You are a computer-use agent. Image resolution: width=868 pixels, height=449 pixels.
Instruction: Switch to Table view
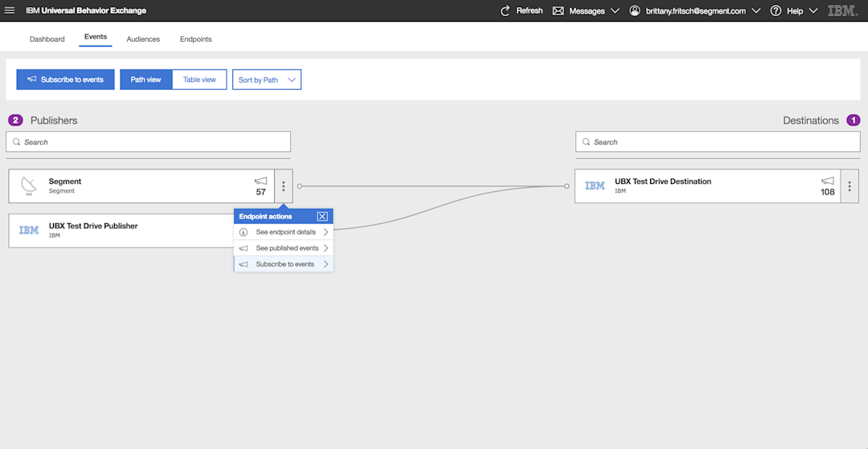click(199, 80)
